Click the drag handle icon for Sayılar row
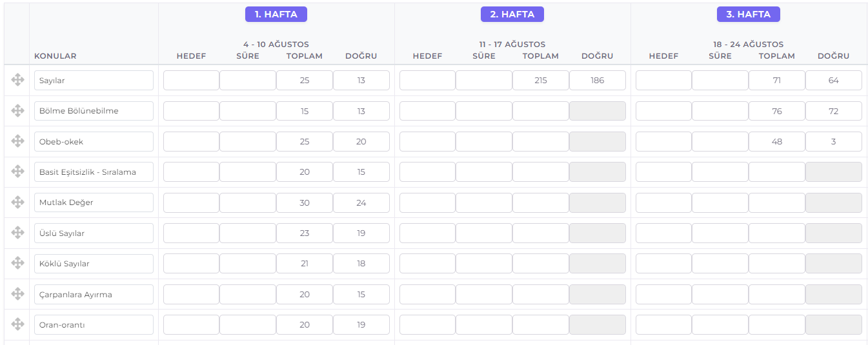 [x=17, y=80]
